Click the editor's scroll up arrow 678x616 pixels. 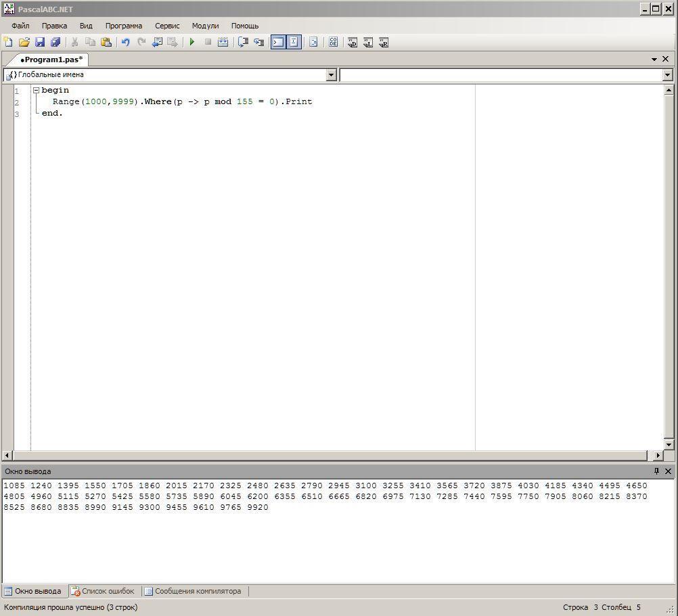click(669, 90)
